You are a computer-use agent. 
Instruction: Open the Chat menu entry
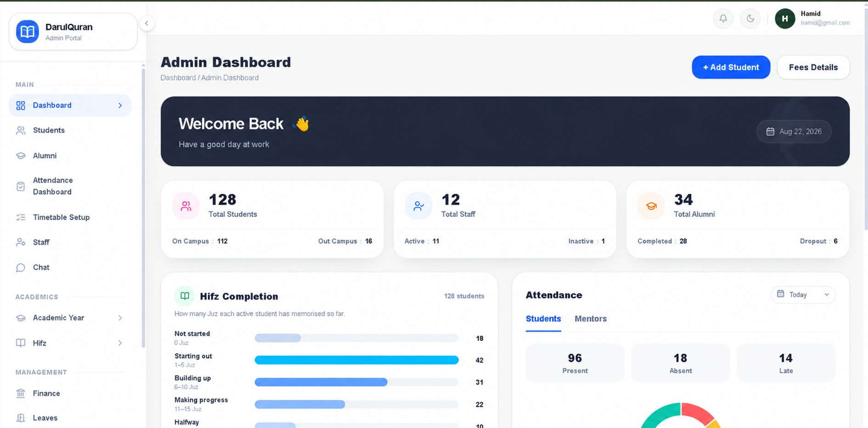coord(70,267)
